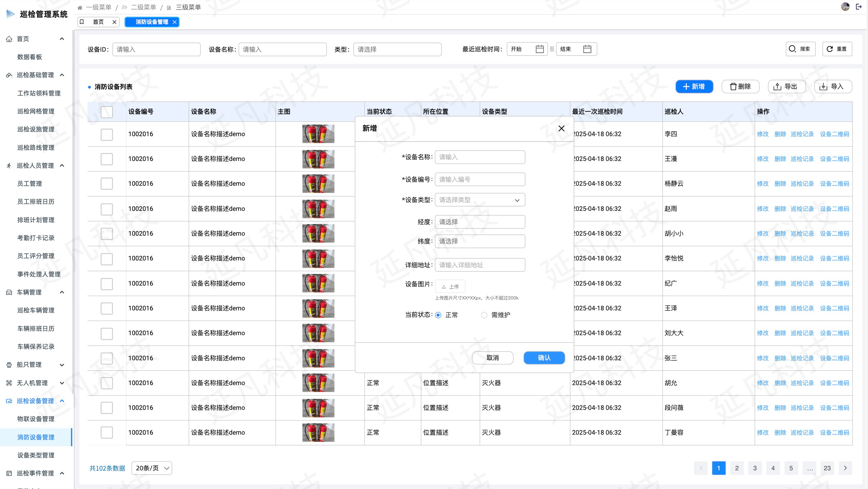Click the 重置 button

tap(837, 49)
